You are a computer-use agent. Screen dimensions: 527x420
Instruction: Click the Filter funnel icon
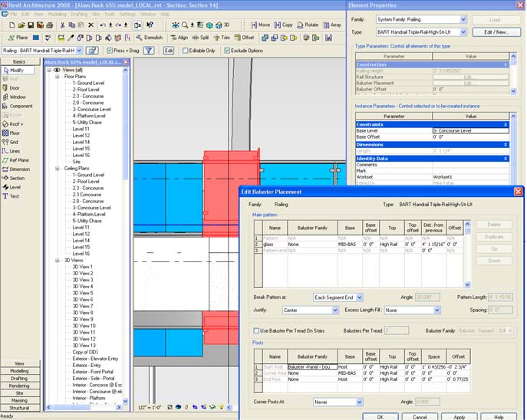[149, 51]
